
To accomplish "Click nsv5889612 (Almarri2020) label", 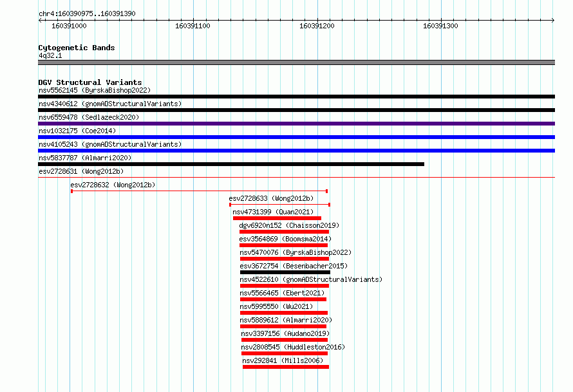I will pos(286,320).
